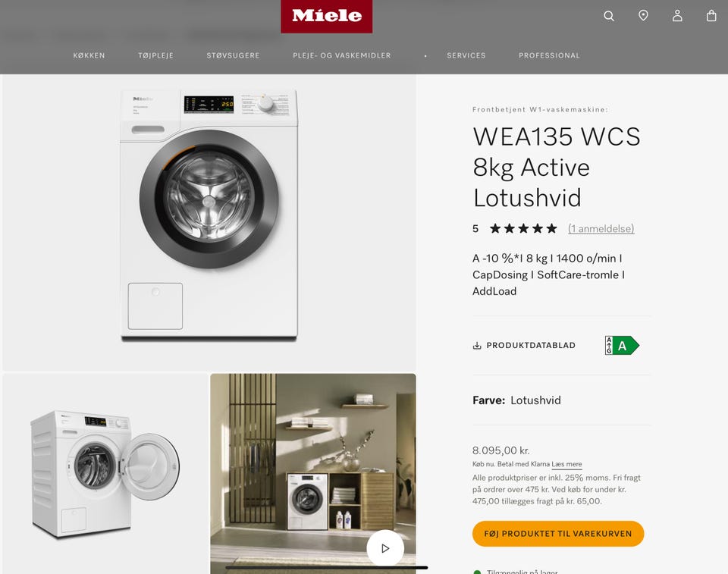Viewport: 728px width, 574px height.
Task: Open the search icon in header
Action: click(609, 16)
